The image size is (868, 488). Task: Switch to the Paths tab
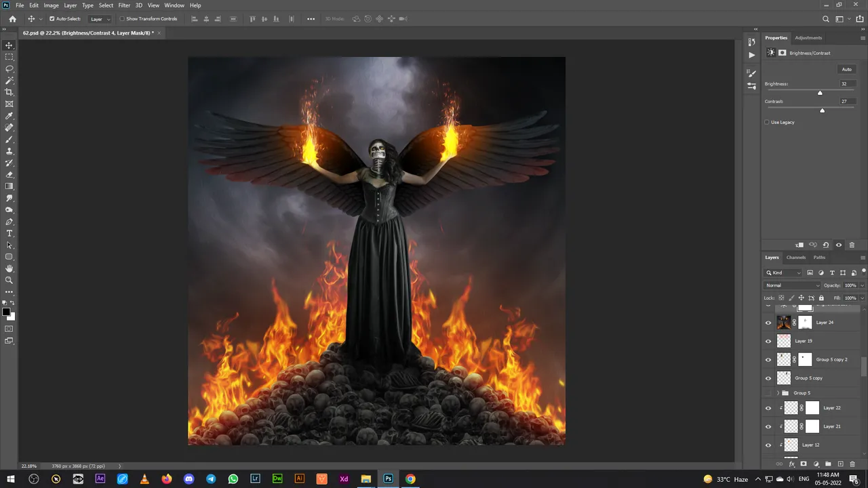pyautogui.click(x=819, y=258)
